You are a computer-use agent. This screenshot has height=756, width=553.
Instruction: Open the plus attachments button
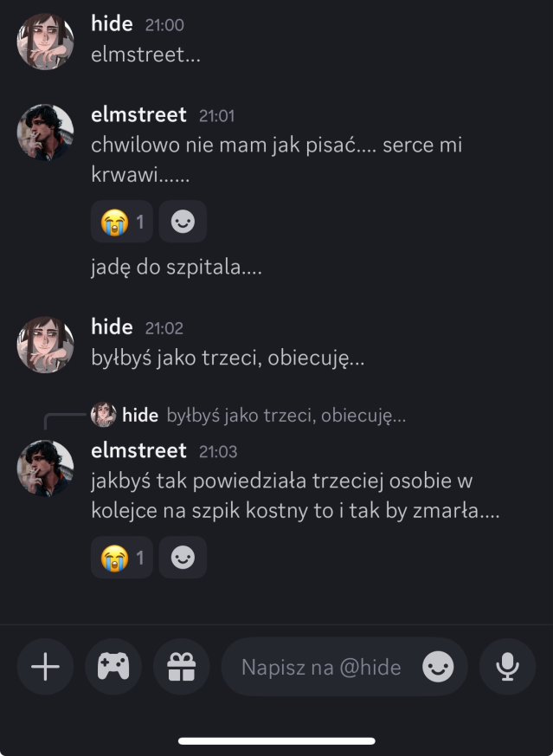[45, 667]
